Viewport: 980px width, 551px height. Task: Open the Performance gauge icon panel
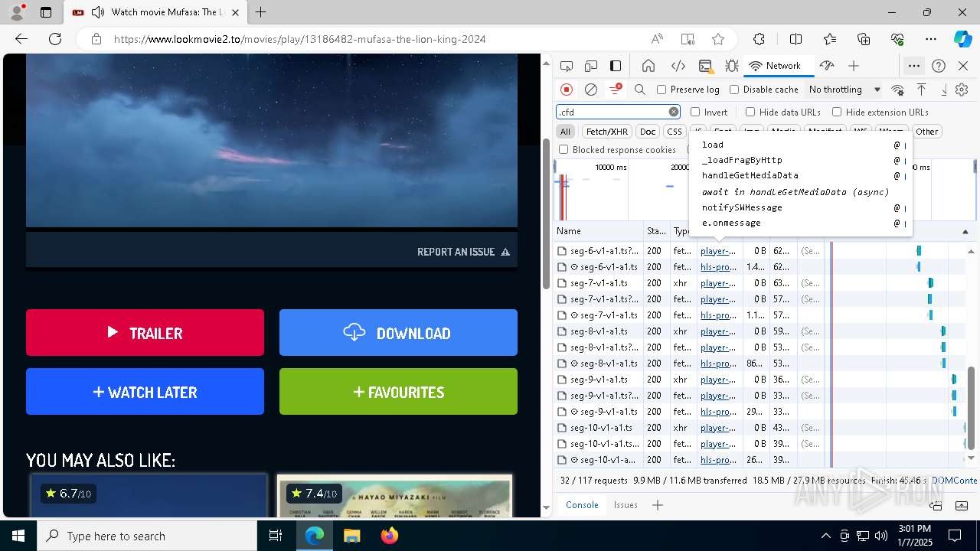coord(827,66)
